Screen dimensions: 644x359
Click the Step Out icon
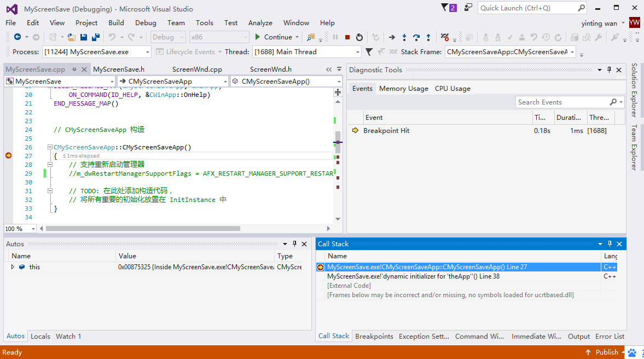click(428, 37)
